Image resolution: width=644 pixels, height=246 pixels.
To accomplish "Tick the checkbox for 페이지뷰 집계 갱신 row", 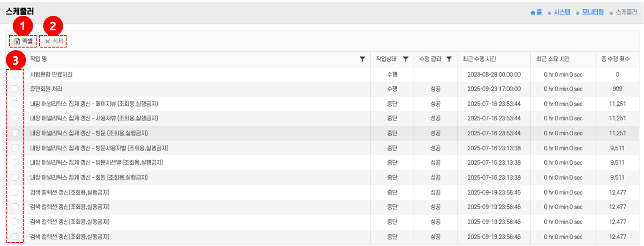I will 15,104.
